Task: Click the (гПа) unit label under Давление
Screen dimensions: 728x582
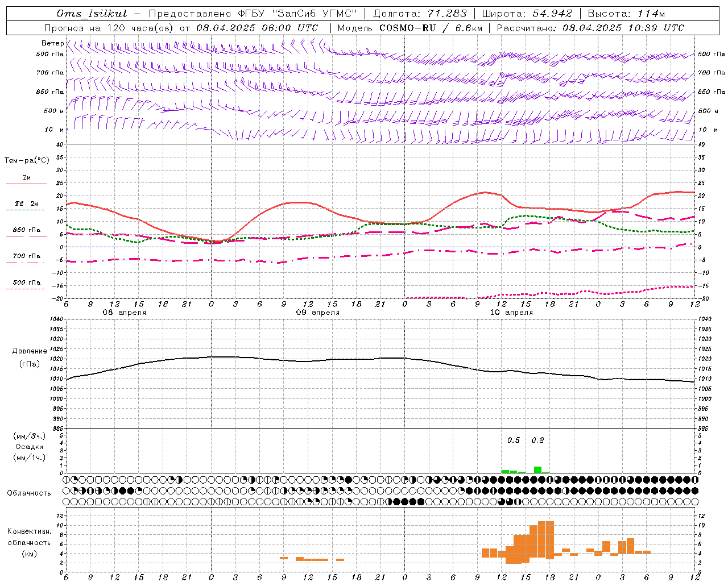Action: pyautogui.click(x=30, y=364)
